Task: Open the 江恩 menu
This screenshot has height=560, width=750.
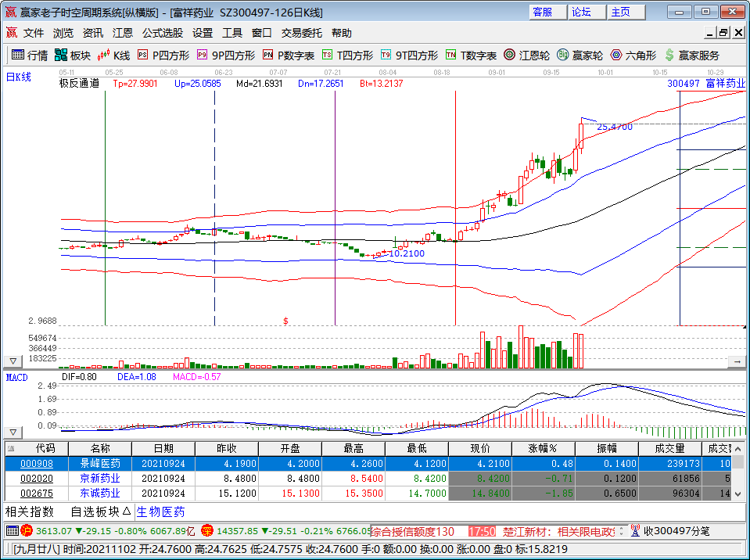Action: tap(123, 33)
